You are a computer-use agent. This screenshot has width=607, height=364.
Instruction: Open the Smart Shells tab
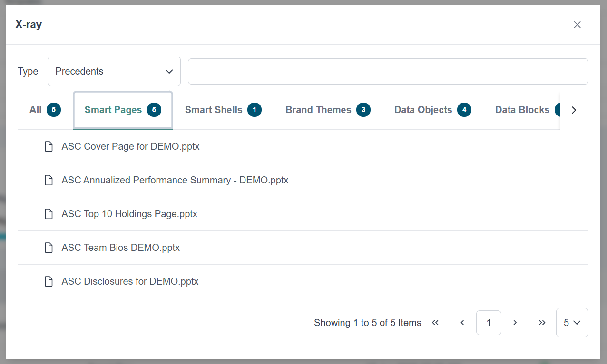[223, 110]
